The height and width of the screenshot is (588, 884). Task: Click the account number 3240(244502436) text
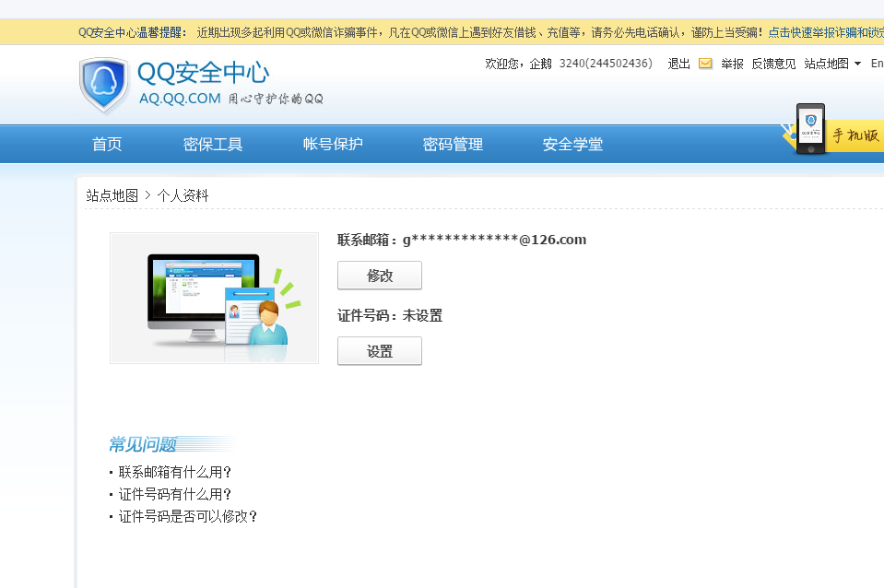pyautogui.click(x=606, y=64)
